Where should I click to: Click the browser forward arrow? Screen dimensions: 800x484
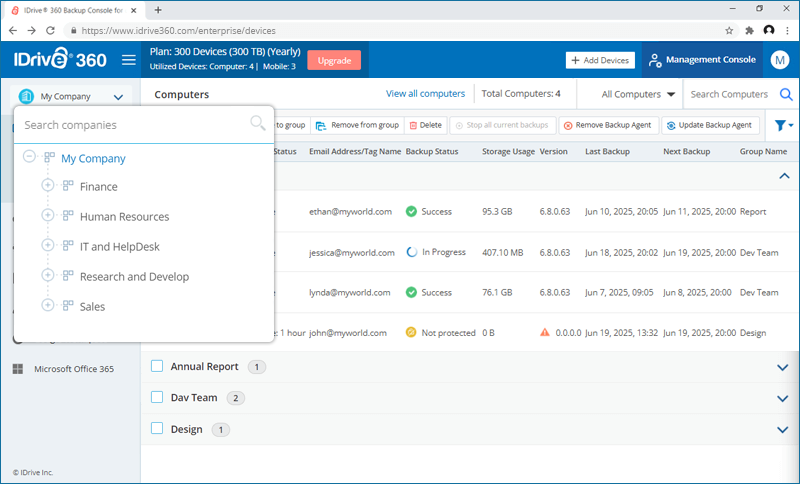31,31
